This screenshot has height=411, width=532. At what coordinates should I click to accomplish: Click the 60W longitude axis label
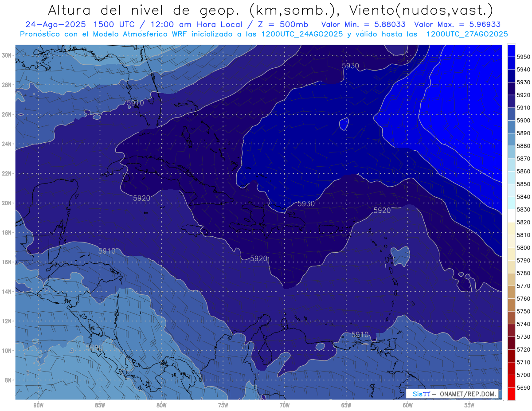[x=408, y=405]
